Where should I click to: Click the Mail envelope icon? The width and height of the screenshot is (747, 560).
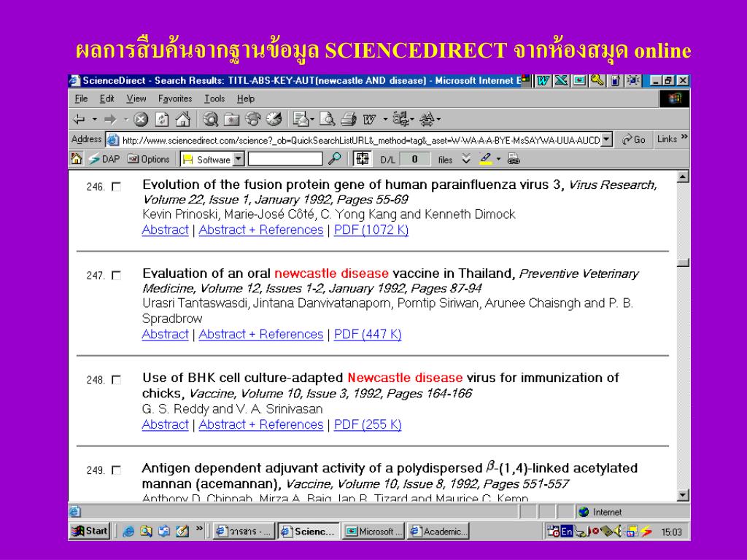(x=301, y=119)
